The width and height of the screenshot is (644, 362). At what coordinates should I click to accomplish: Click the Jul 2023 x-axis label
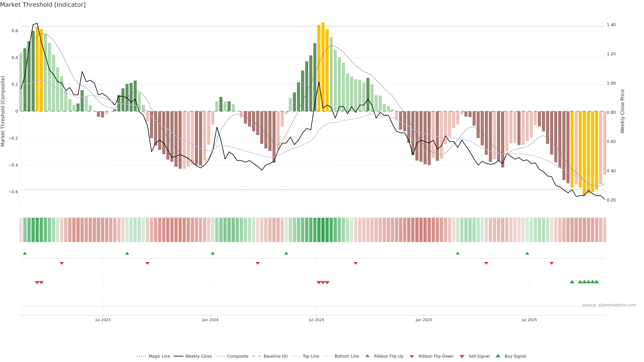103,320
